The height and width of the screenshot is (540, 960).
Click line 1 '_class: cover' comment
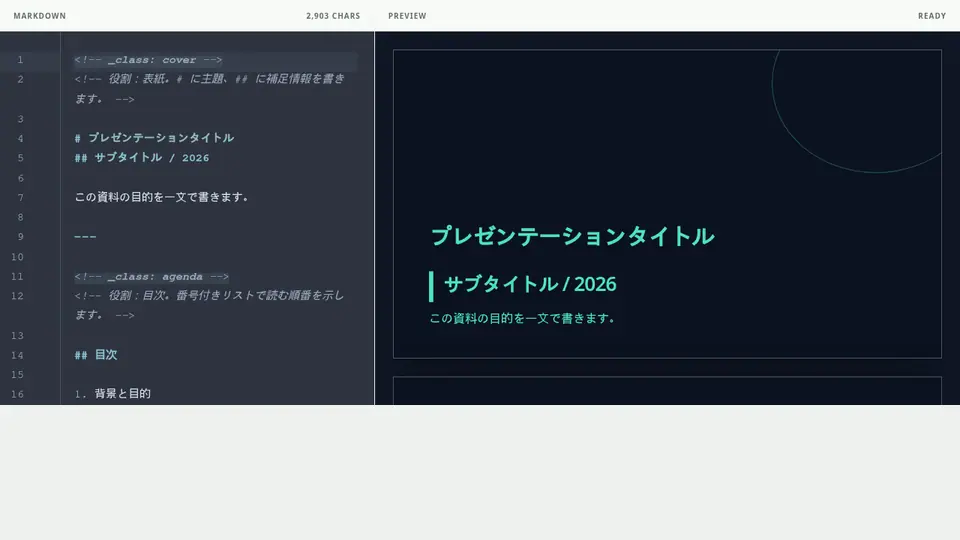pos(148,60)
